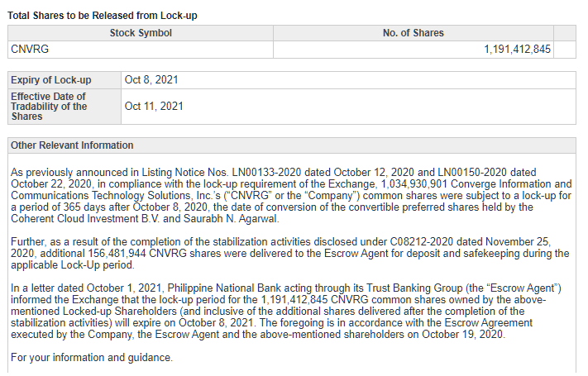588x376 pixels.
Task: Click the paragraph starting "As previously announced in Listing Notice"
Action: click(x=291, y=196)
